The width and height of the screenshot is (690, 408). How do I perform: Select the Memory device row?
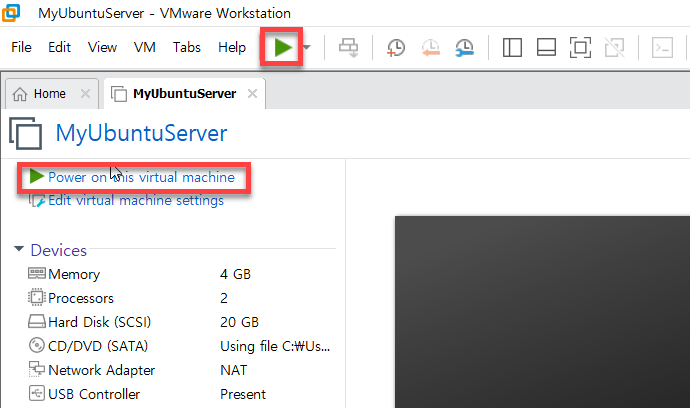(180, 274)
